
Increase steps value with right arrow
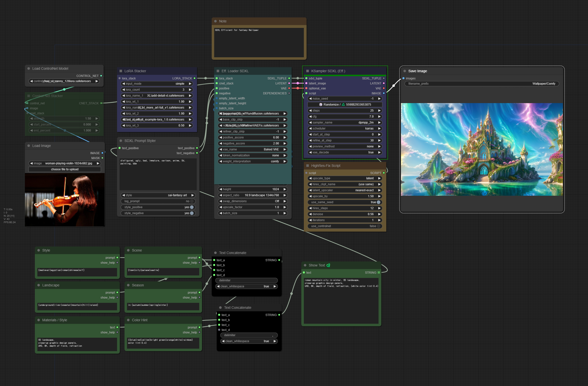coord(379,111)
